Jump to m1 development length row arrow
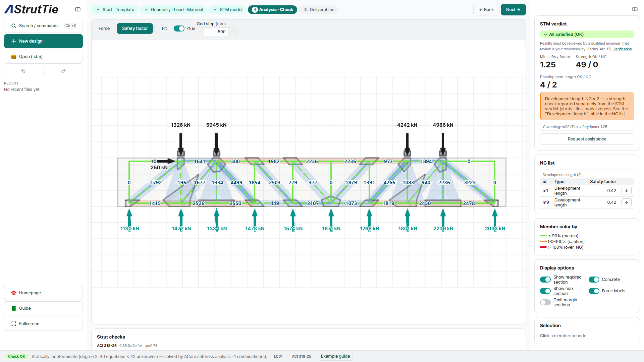 pos(626,191)
